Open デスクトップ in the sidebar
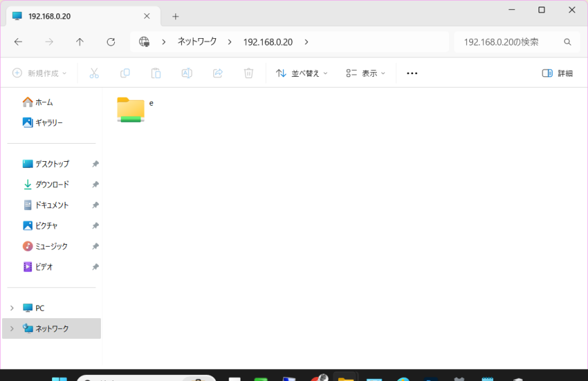Image resolution: width=588 pixels, height=381 pixels. [47, 164]
